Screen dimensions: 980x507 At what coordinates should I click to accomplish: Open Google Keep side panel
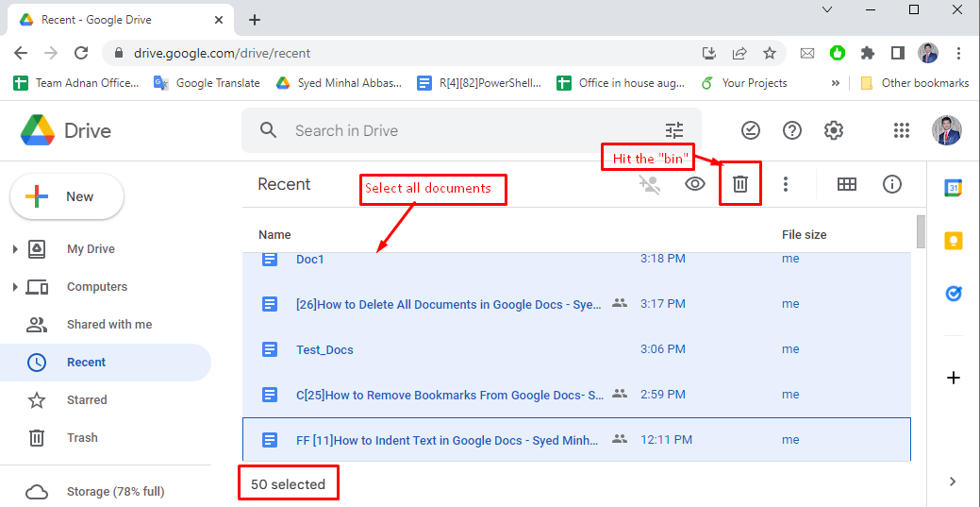953,241
